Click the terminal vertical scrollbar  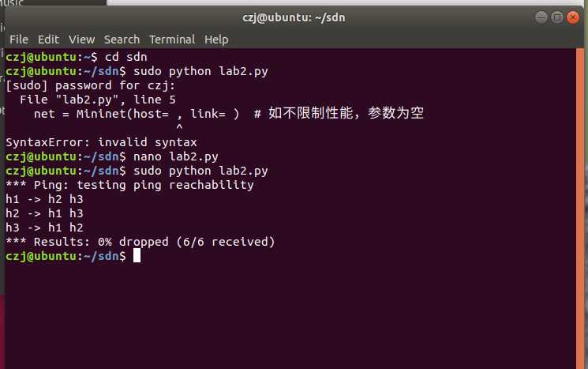point(580,209)
